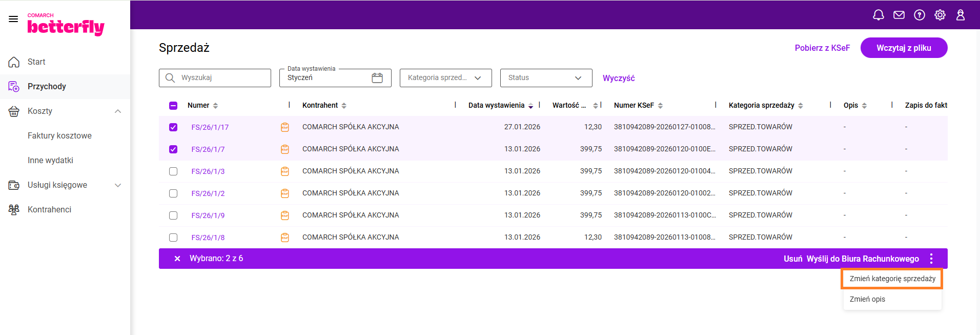
Task: Clear selection with the X icon
Action: 177,259
